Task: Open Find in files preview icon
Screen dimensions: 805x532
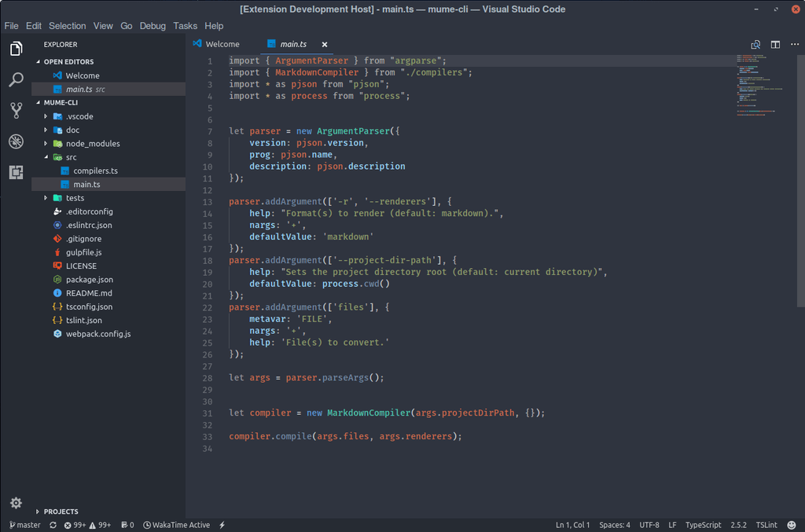Action: (x=755, y=45)
